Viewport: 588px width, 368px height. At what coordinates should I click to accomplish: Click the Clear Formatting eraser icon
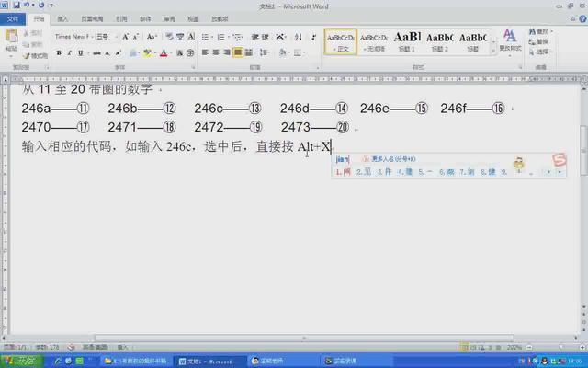169,37
